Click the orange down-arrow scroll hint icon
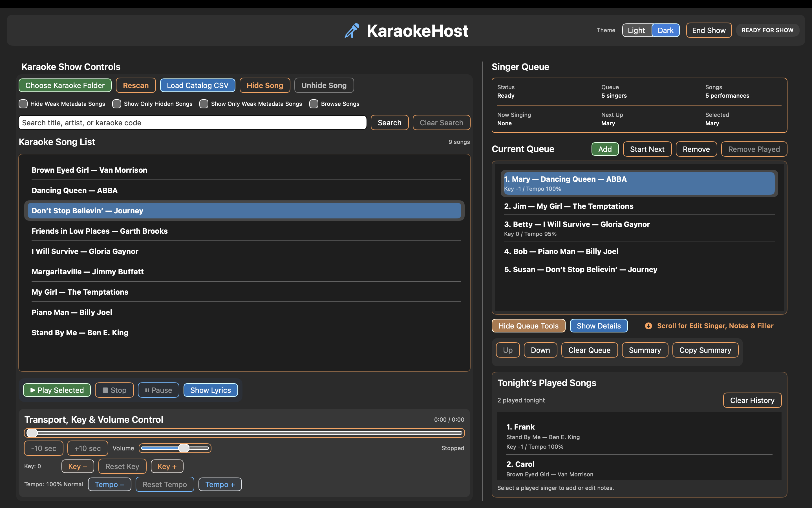812x508 pixels. [x=648, y=326]
